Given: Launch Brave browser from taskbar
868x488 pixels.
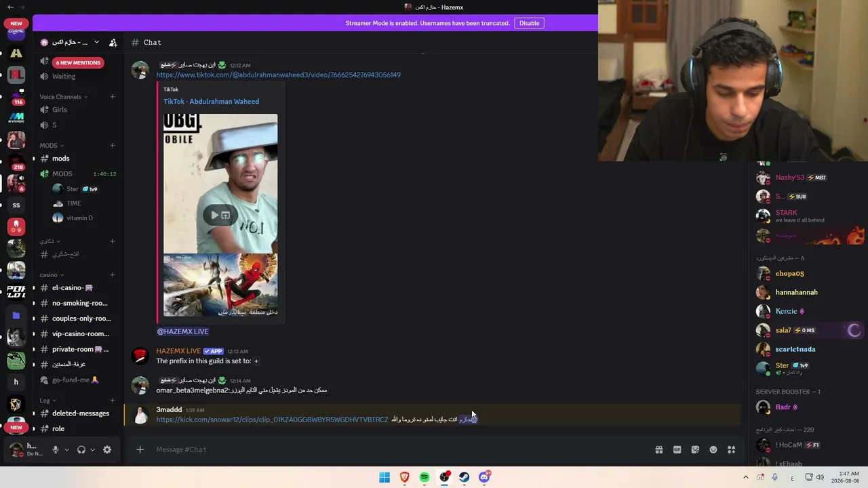Looking at the screenshot, I should point(405,477).
